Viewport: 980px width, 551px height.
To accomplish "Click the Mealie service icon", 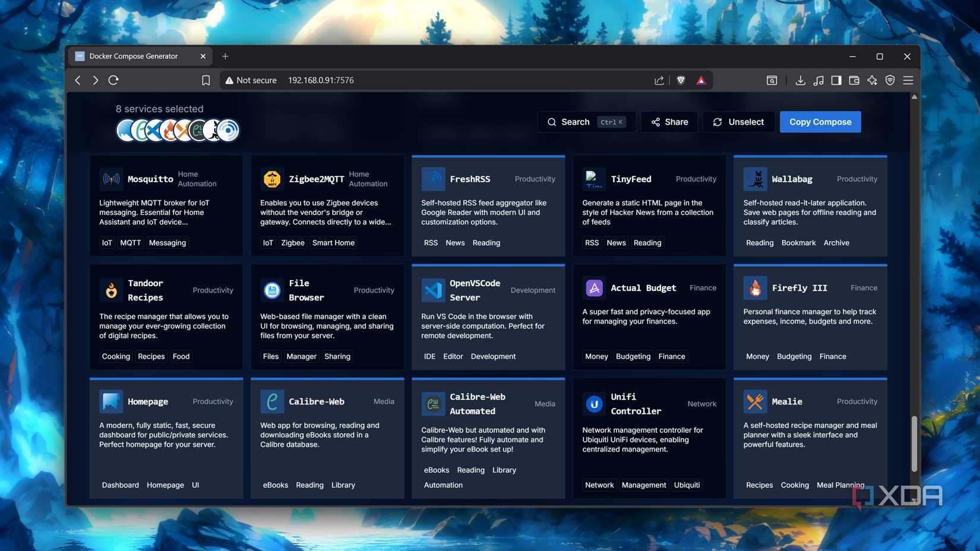I will point(755,401).
